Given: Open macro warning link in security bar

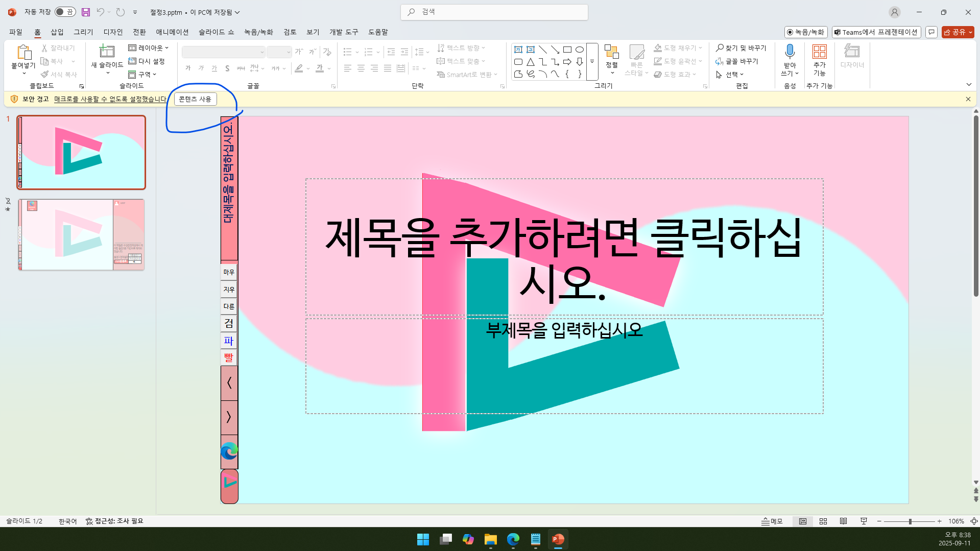Looking at the screenshot, I should [x=110, y=99].
